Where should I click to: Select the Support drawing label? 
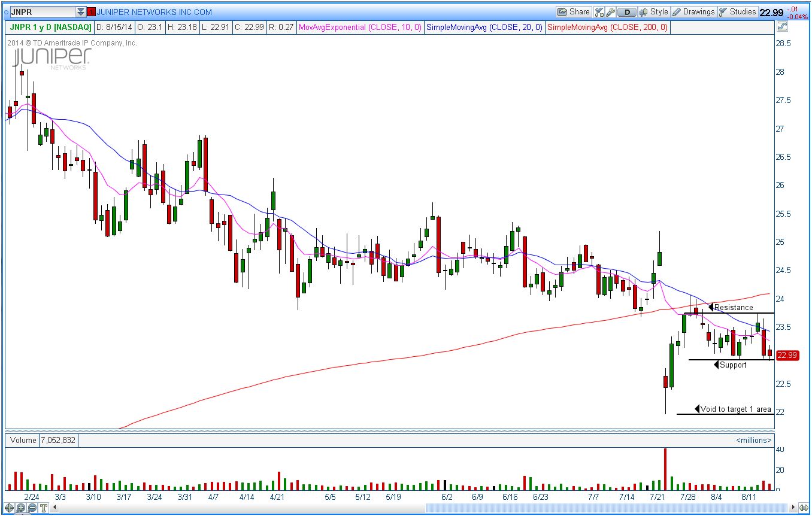click(x=732, y=365)
